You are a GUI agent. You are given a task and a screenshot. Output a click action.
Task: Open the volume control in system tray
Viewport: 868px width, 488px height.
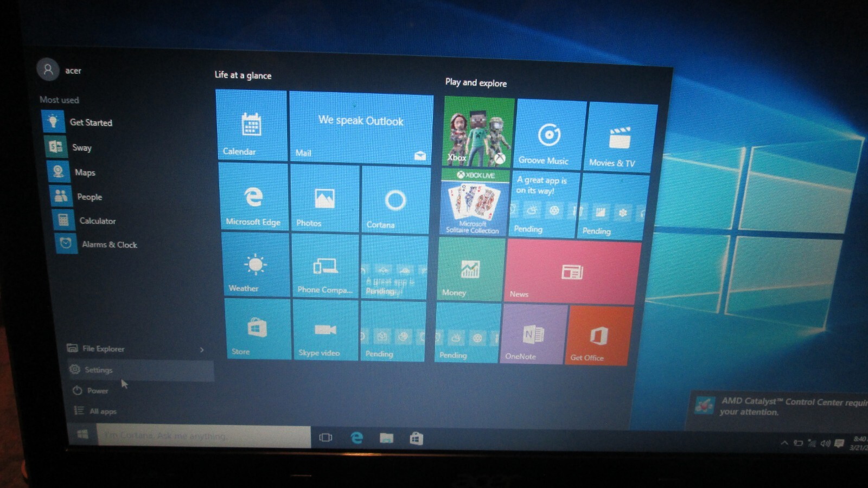[x=825, y=444]
